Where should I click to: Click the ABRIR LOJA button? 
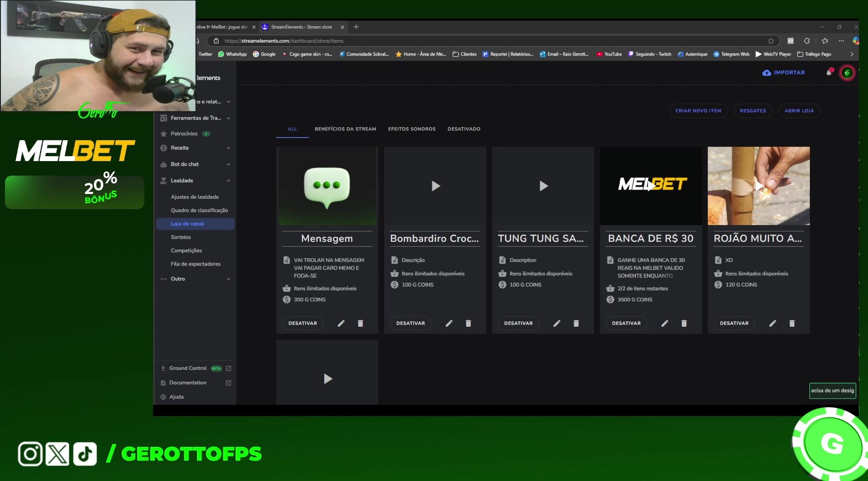coord(799,111)
